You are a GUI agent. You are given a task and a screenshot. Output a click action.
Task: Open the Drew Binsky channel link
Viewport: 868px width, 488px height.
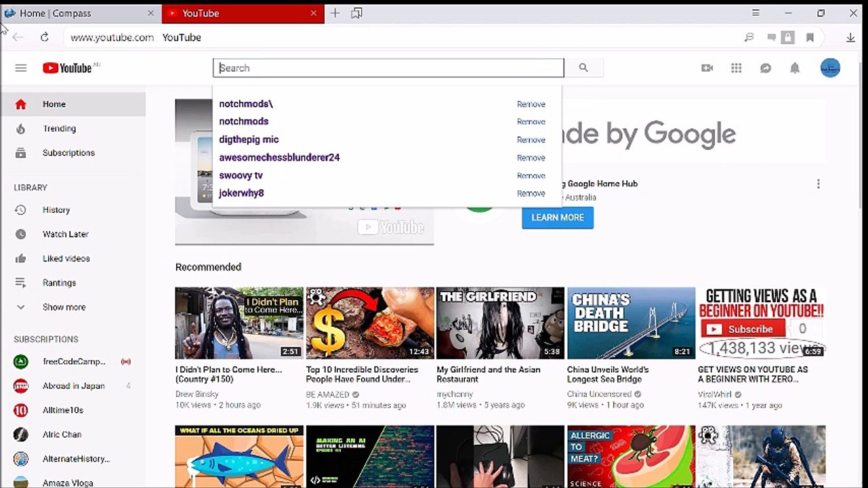(x=197, y=394)
